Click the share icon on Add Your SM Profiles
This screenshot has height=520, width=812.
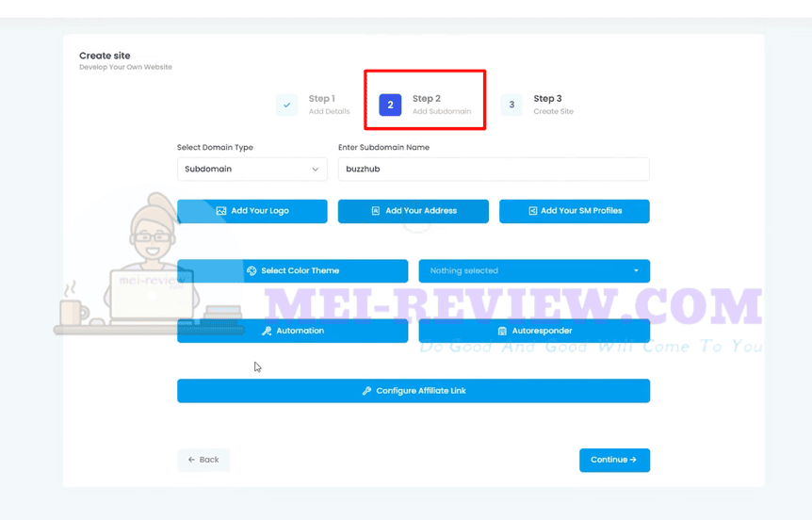pos(532,211)
